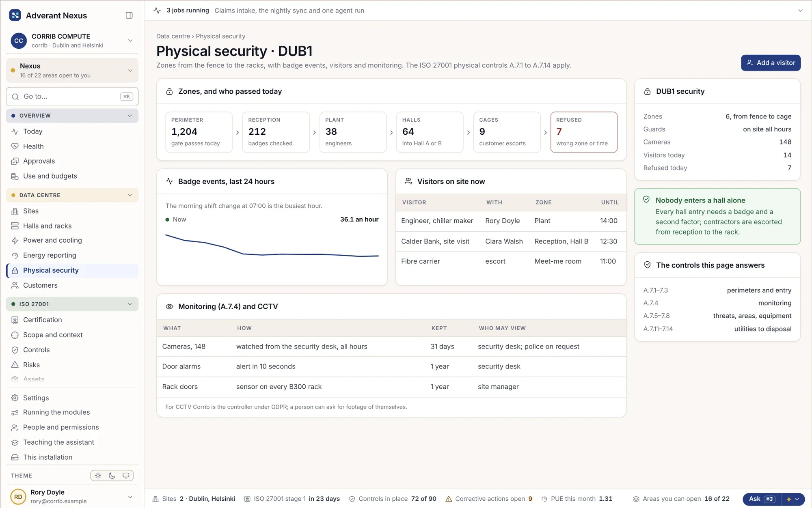The image size is (812, 508).
Task: Click the Health heart icon
Action: click(15, 146)
